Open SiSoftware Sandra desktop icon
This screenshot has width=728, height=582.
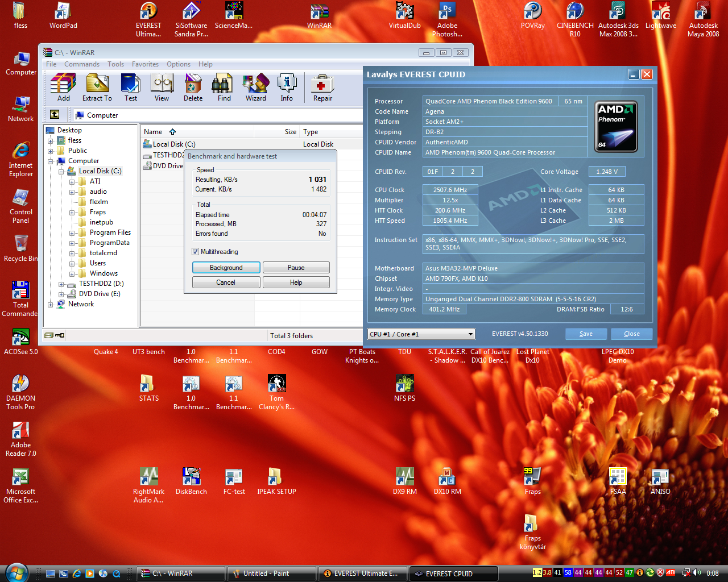191,19
